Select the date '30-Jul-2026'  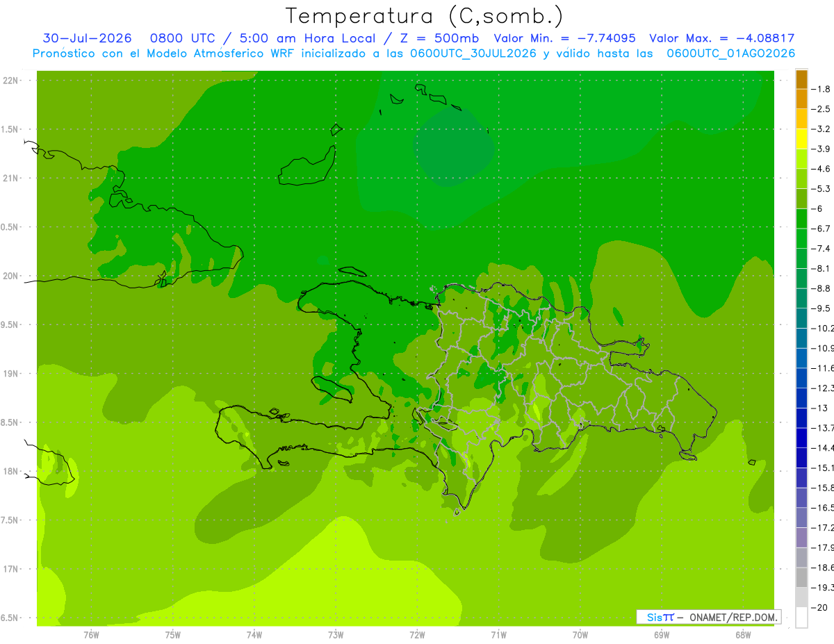[88, 38]
